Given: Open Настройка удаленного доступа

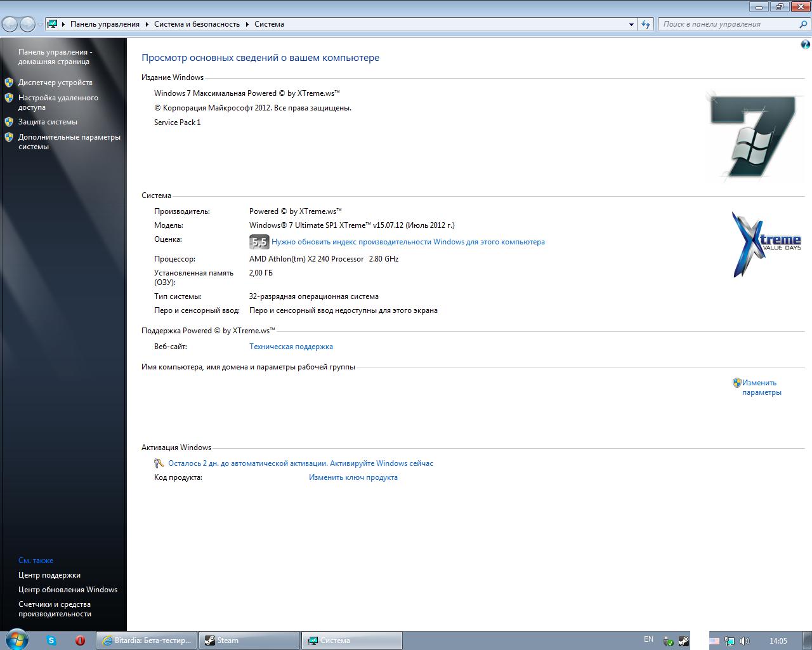Looking at the screenshot, I should (58, 103).
